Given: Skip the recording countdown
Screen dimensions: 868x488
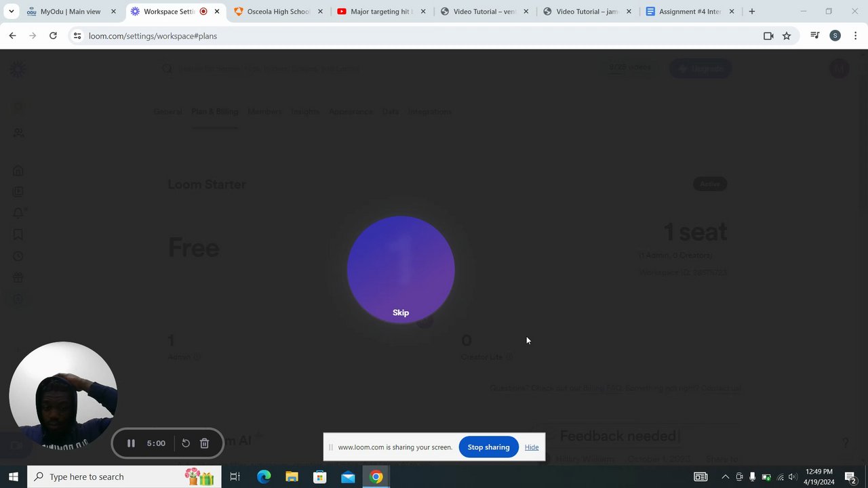Looking at the screenshot, I should 401,312.
